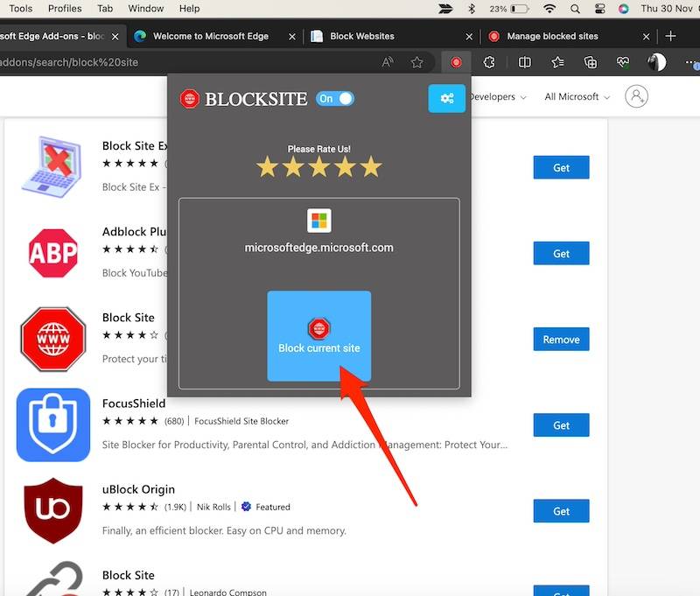700x596 pixels.
Task: Click the BlockSite extension icon in the toolbar
Action: 456,62
